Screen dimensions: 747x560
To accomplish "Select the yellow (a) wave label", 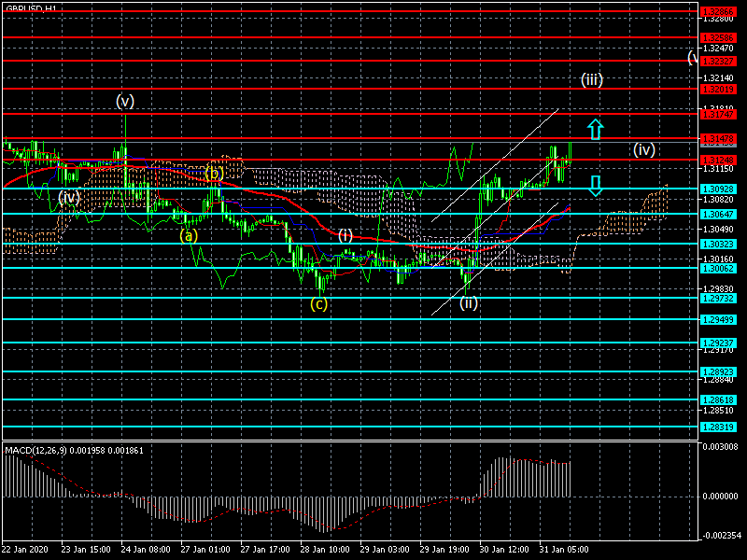I will (189, 236).
